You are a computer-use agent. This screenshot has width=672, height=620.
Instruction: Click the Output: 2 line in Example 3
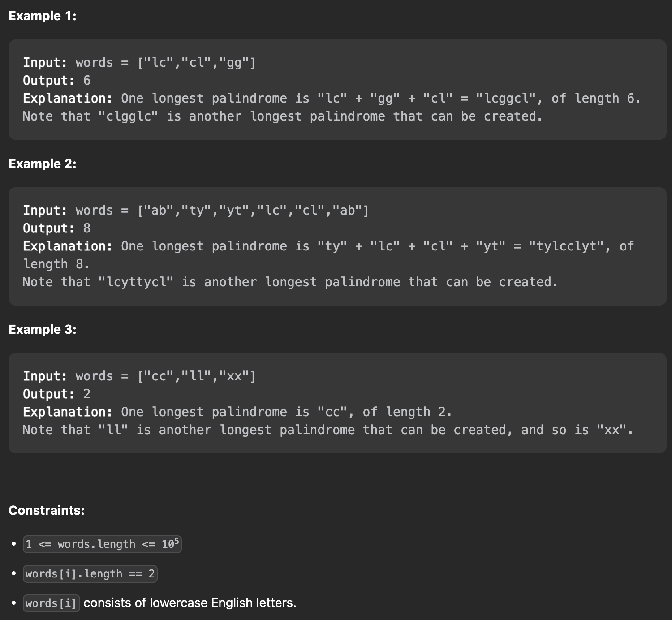[57, 394]
